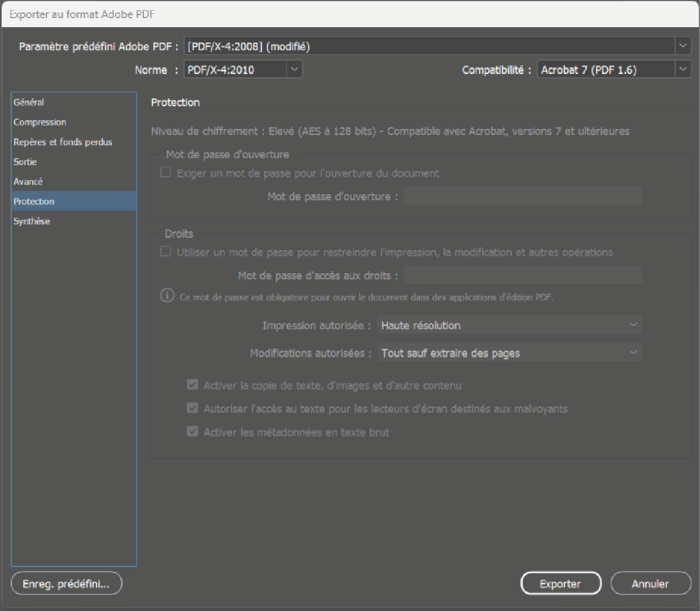Open the Adobe PDF preset dropdown

tap(437, 46)
